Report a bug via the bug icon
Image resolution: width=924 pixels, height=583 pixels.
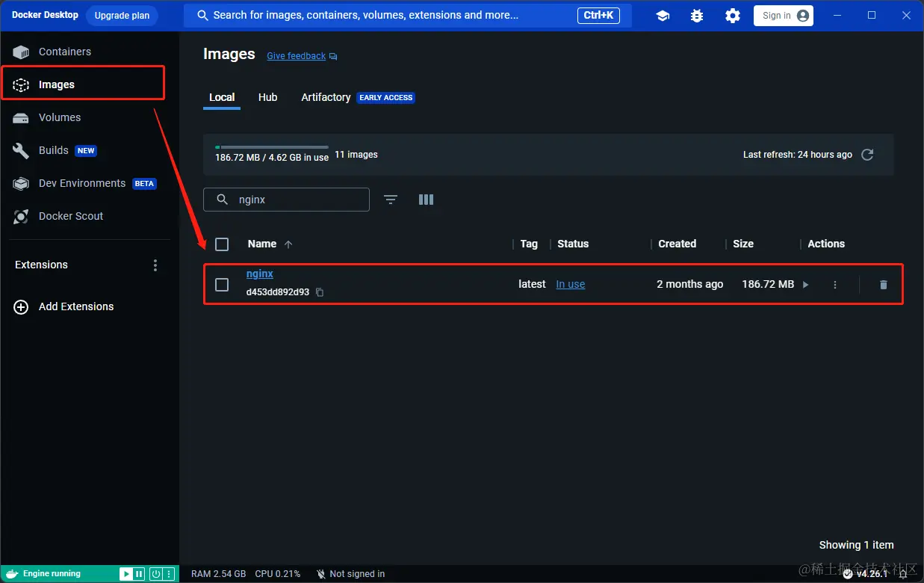[x=697, y=15]
